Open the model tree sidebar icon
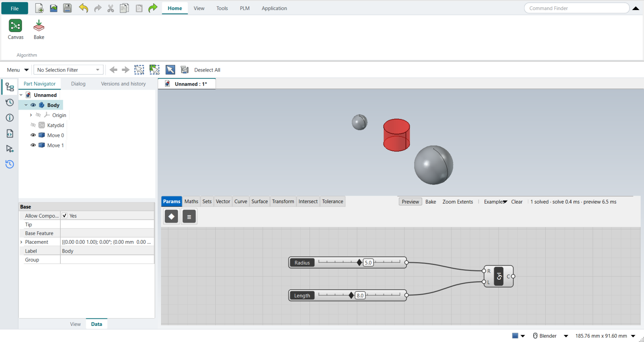Viewport: 644px width, 342px height. point(10,87)
